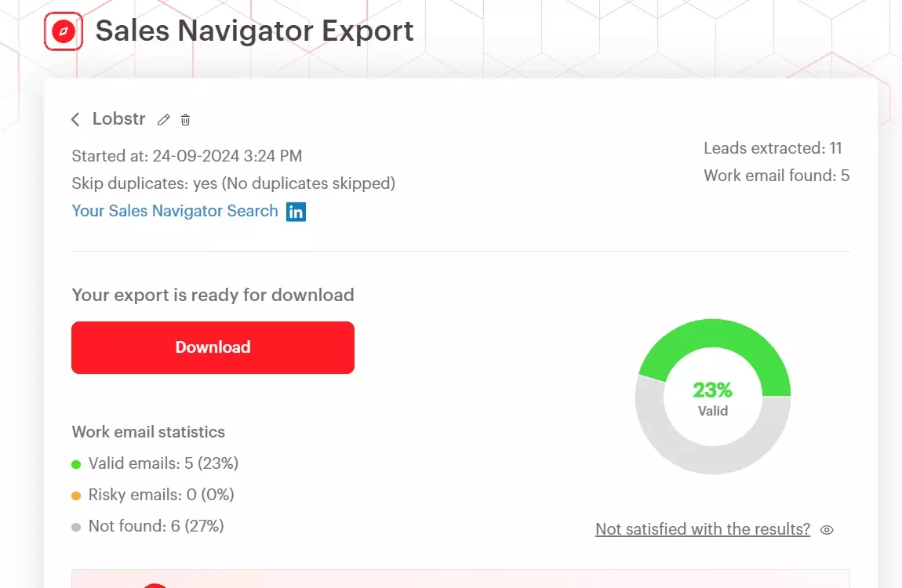Select the Lobstr export title

point(118,118)
